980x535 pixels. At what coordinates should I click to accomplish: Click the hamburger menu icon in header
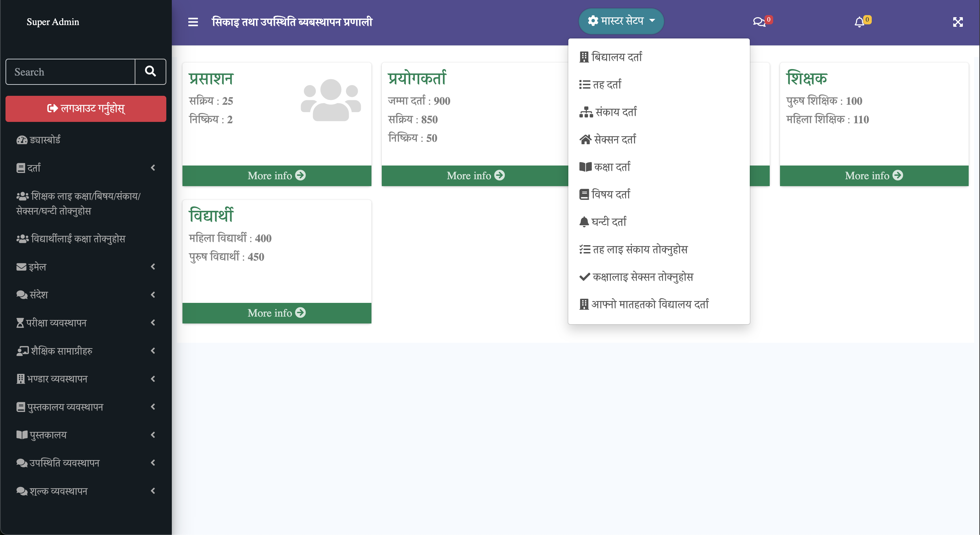(x=193, y=22)
